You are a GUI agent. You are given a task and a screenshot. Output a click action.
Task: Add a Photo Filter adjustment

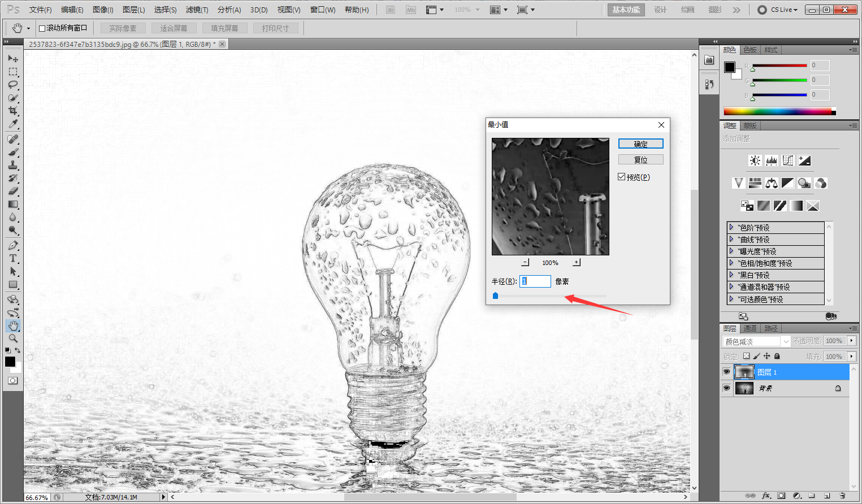click(x=804, y=183)
